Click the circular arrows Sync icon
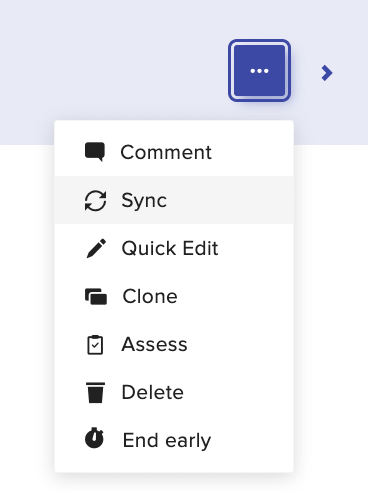This screenshot has width=368, height=492. tap(95, 201)
